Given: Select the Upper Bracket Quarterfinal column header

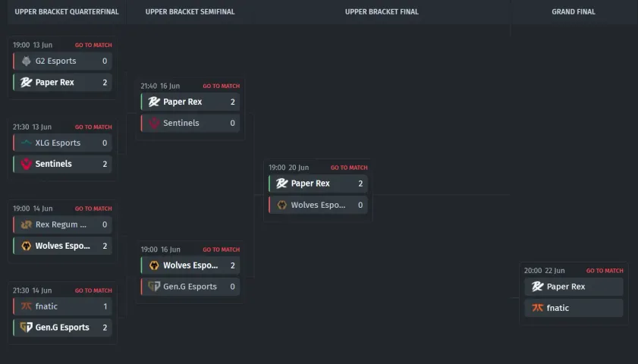Looking at the screenshot, I should coord(67,12).
